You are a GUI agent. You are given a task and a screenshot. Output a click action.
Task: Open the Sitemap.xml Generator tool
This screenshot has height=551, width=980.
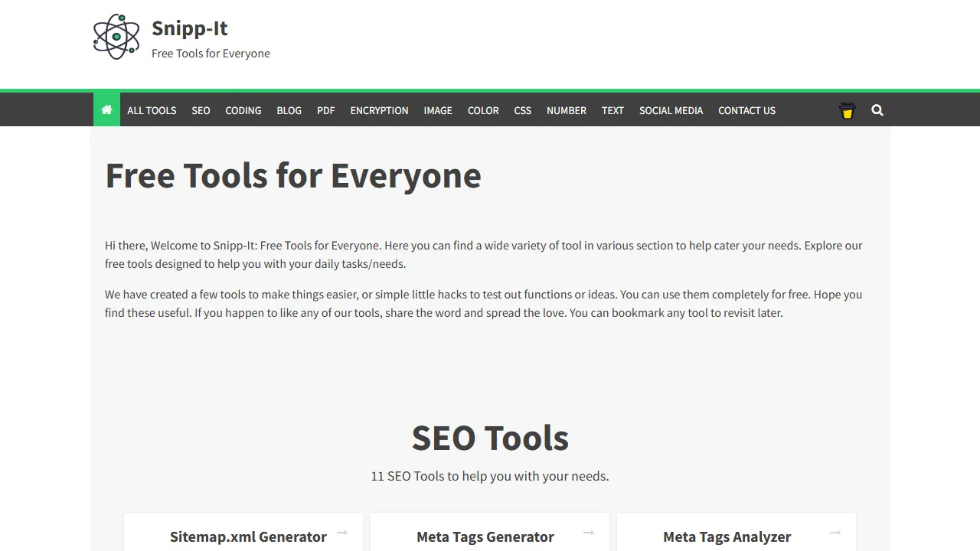coord(248,536)
